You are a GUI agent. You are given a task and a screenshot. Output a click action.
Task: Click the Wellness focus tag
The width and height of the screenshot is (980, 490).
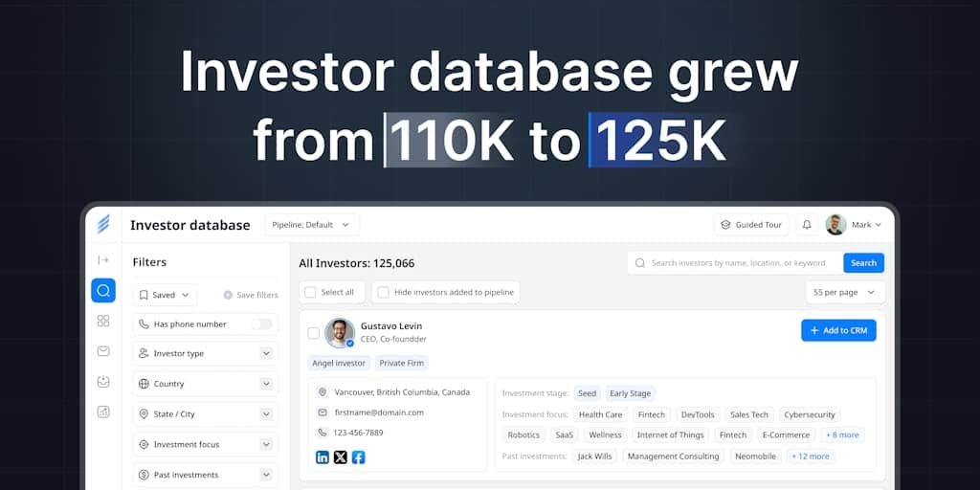point(605,435)
